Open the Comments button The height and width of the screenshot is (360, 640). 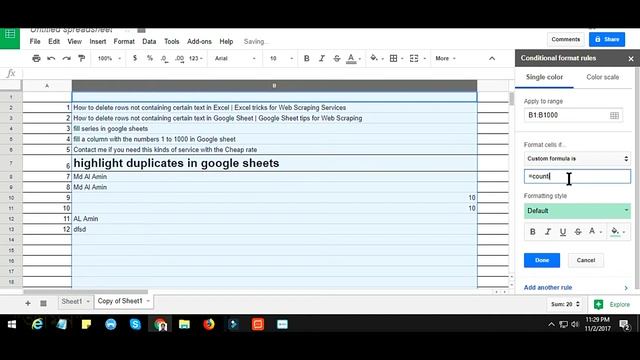click(x=565, y=40)
